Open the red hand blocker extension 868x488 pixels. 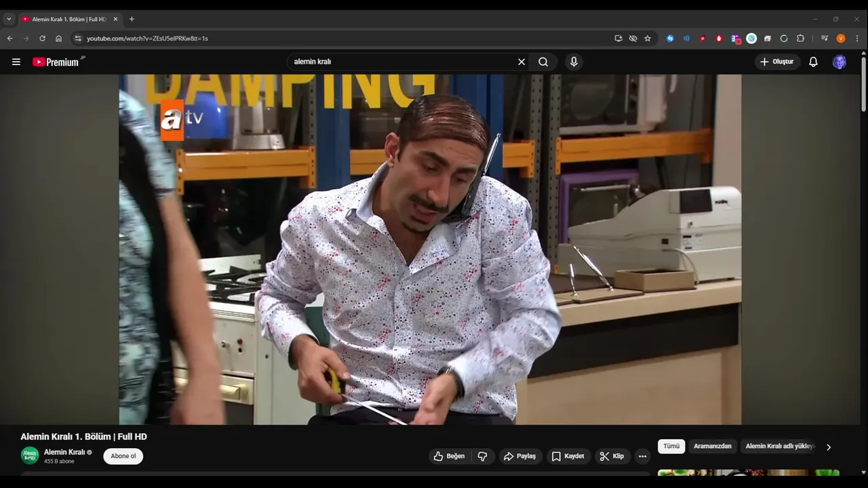(719, 39)
